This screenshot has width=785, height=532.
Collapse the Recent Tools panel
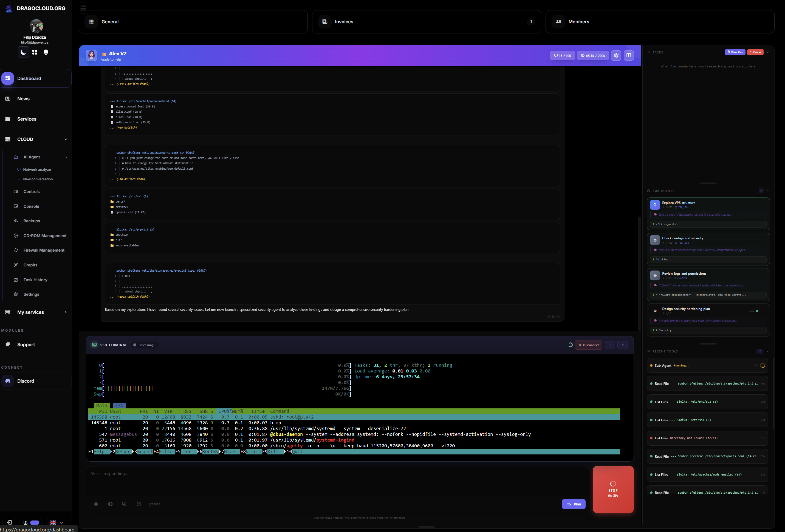click(x=767, y=351)
